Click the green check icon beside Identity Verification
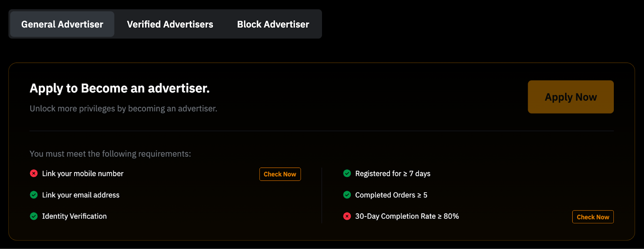The width and height of the screenshot is (644, 249). coord(34,216)
